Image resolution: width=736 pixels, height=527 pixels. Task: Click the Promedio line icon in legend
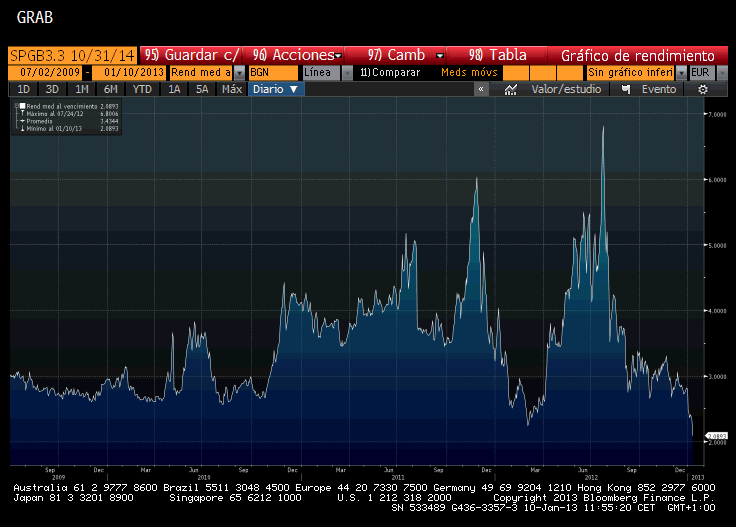coord(22,121)
